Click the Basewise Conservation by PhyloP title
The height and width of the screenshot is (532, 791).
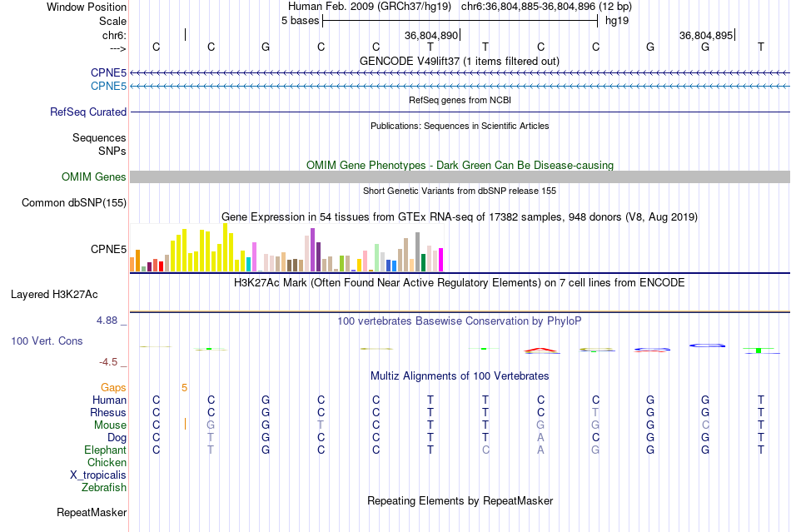point(460,321)
